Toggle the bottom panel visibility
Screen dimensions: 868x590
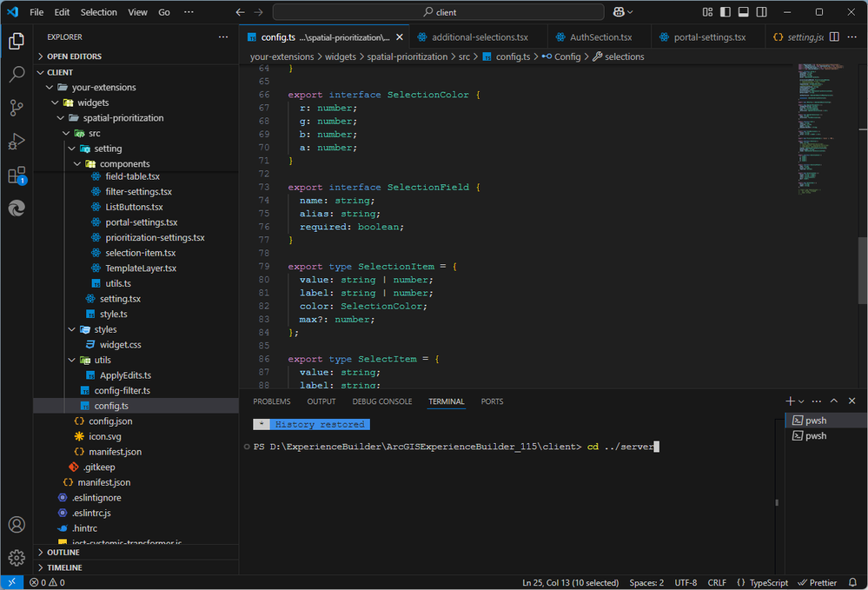[x=744, y=12]
